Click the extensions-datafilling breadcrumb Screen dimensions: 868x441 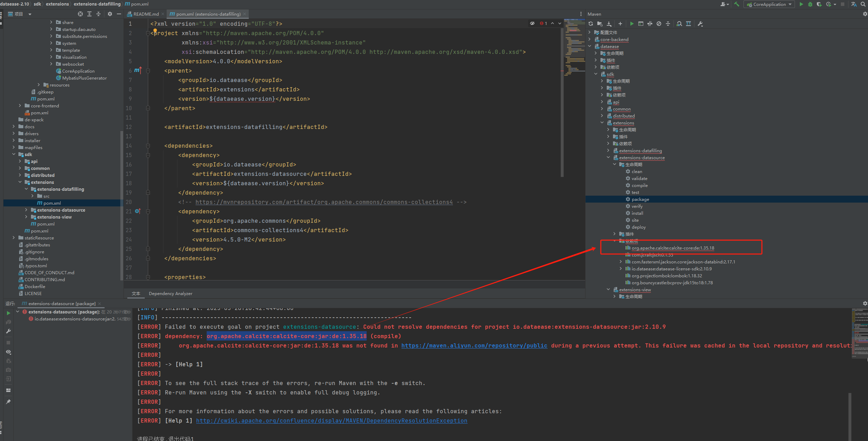[x=97, y=4]
